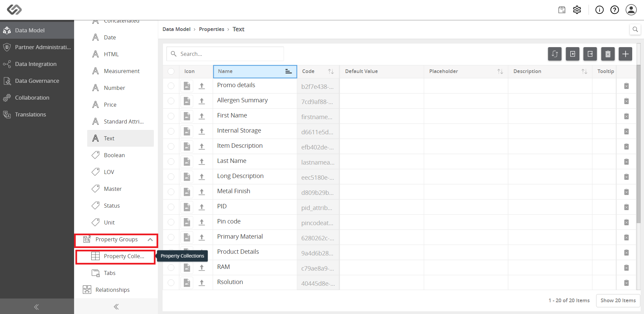Select the Promo details row checkbox

pos(171,86)
